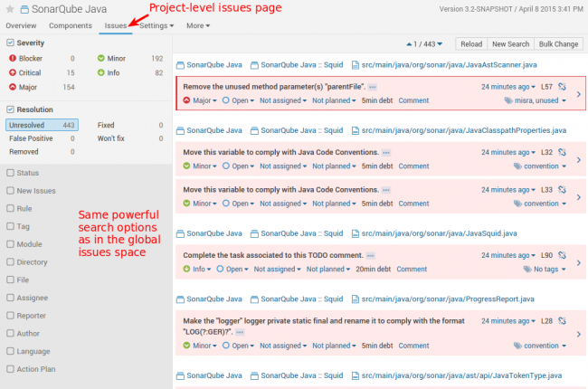Click the Critical severity icon
This screenshot has width=588, height=389.
click(13, 72)
